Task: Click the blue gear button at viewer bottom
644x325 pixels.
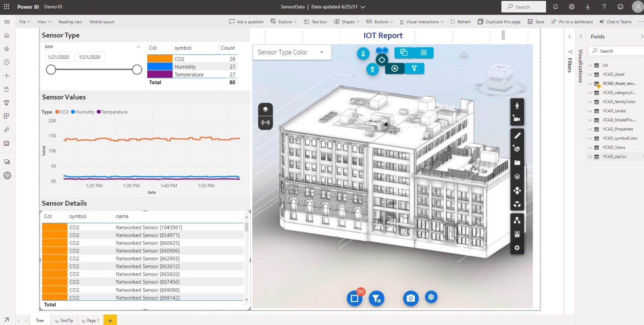Action: [431, 297]
